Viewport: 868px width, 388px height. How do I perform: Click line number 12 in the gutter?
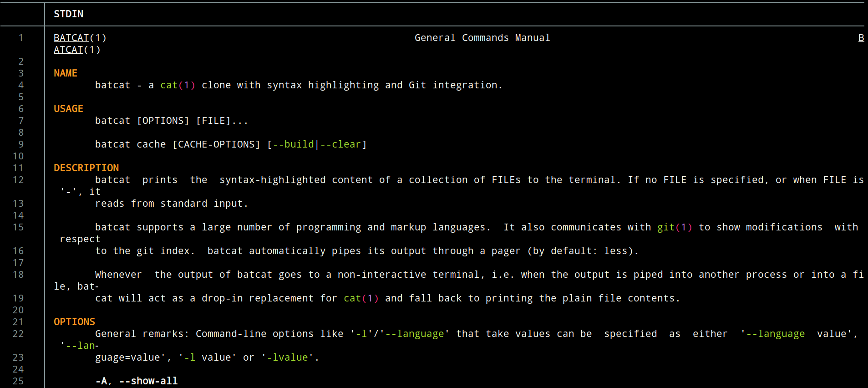18,180
